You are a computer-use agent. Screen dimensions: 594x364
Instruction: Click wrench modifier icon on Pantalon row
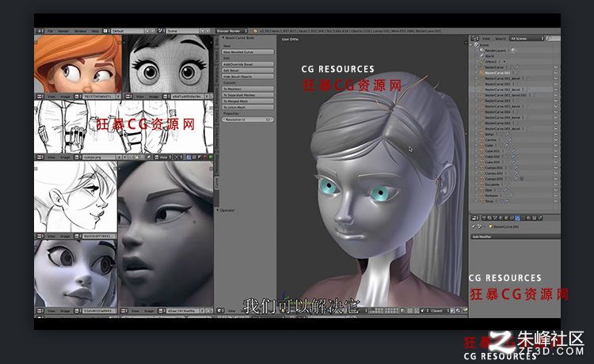pyautogui.click(x=511, y=195)
